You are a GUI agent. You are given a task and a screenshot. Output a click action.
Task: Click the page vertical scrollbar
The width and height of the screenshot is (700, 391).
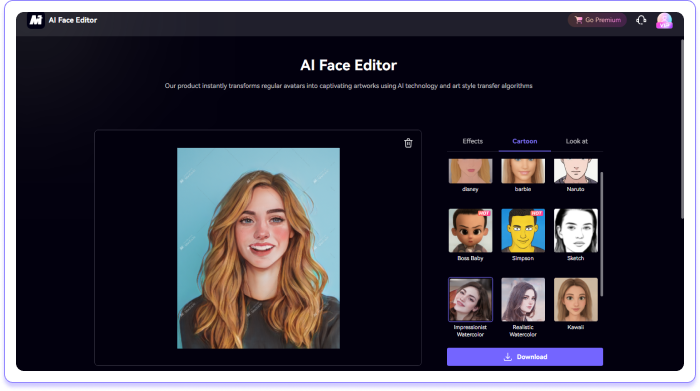682,129
